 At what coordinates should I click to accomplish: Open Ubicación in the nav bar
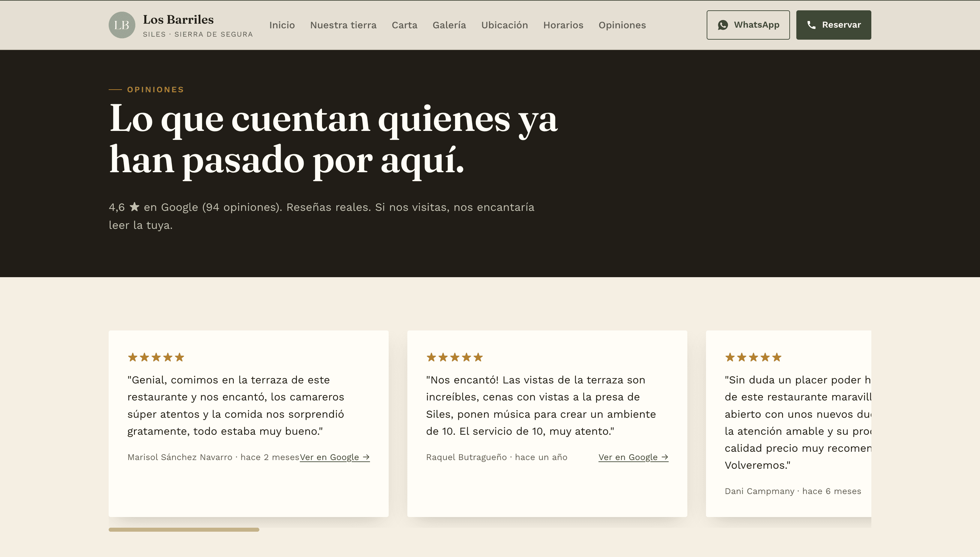coord(504,25)
